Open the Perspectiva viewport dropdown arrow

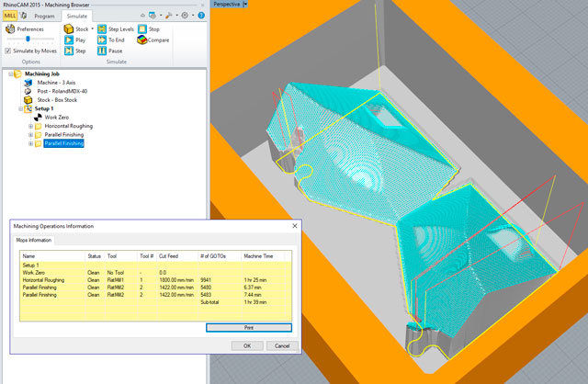[245, 4]
